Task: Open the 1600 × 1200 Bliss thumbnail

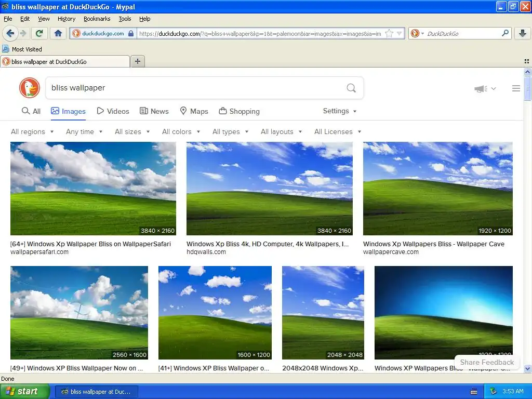Action: pyautogui.click(x=215, y=312)
